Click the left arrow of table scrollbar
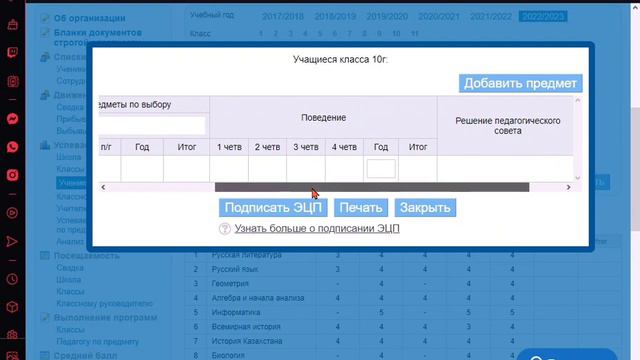 click(x=103, y=187)
